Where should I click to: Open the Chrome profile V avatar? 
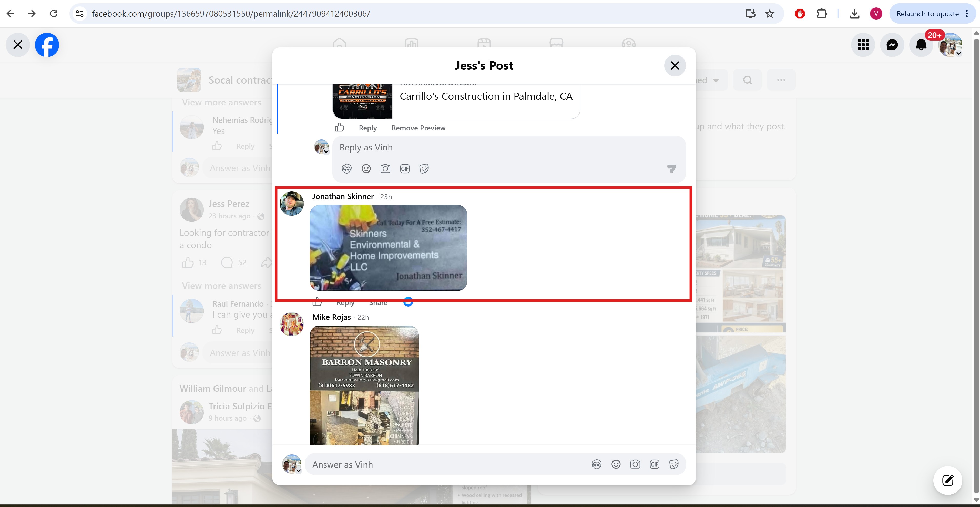pos(876,14)
